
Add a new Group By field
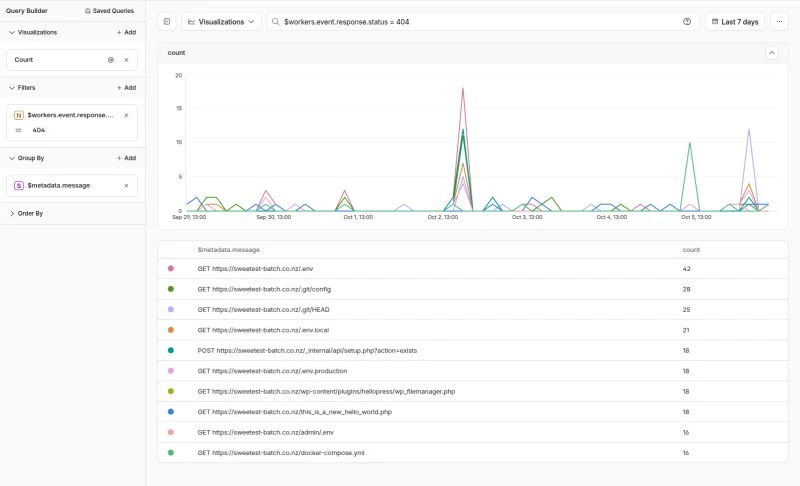pos(126,158)
